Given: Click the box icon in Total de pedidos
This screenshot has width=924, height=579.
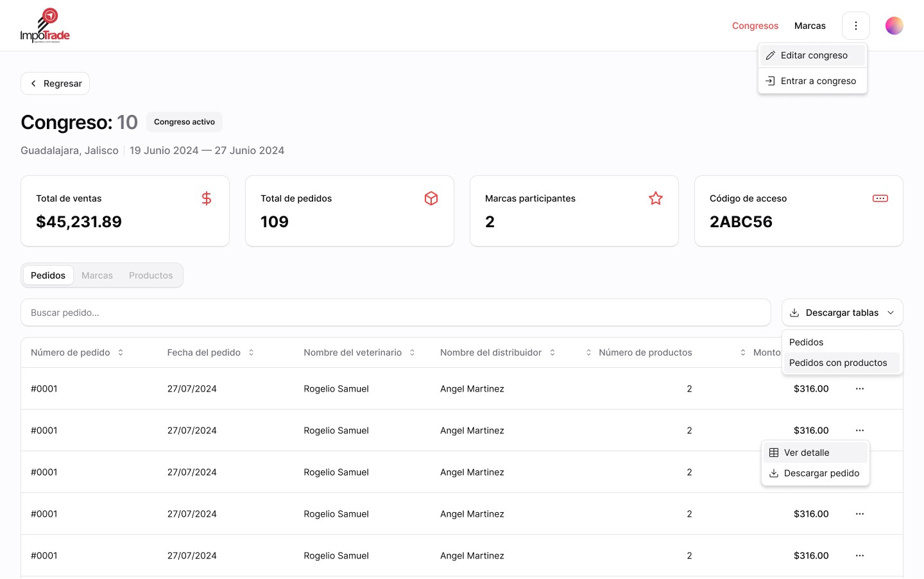Looking at the screenshot, I should (x=431, y=198).
